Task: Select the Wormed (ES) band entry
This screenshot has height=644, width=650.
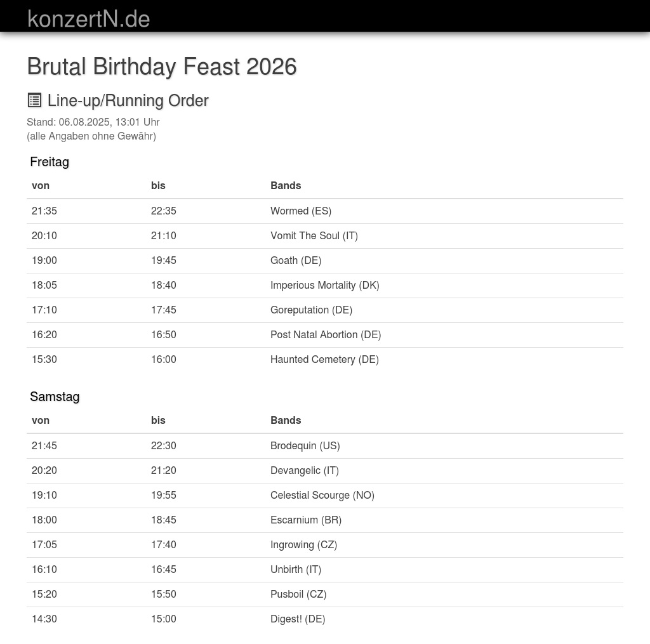Action: tap(301, 211)
